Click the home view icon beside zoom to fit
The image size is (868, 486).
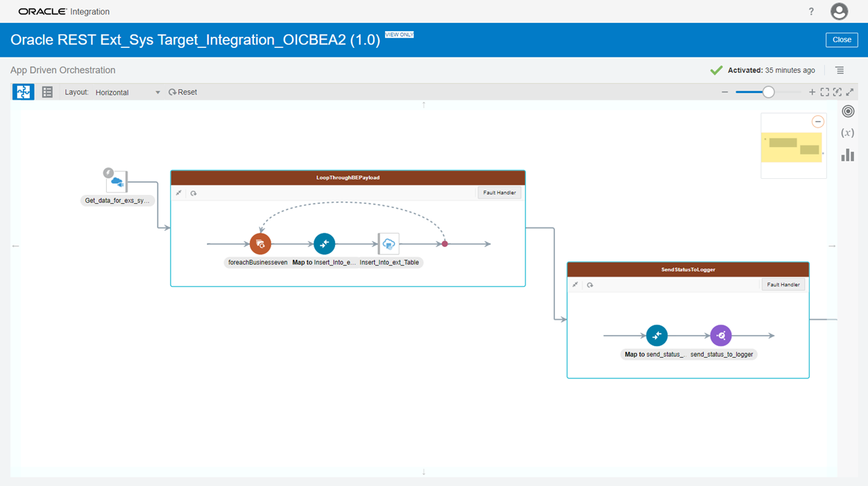click(x=837, y=92)
